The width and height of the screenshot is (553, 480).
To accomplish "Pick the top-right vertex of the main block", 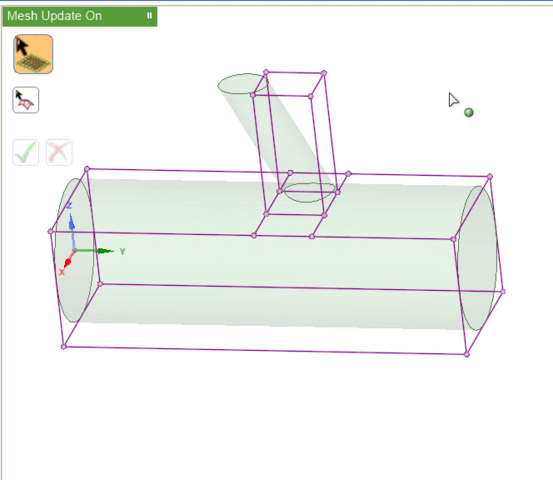I will click(x=490, y=176).
